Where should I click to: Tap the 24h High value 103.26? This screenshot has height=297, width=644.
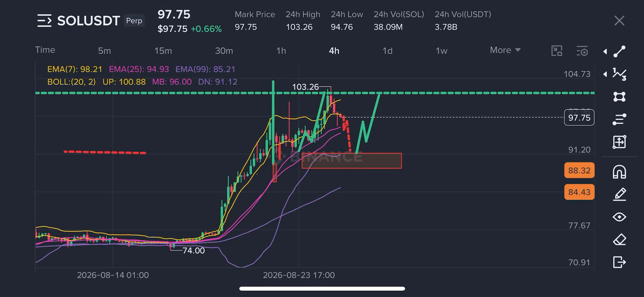click(x=299, y=27)
